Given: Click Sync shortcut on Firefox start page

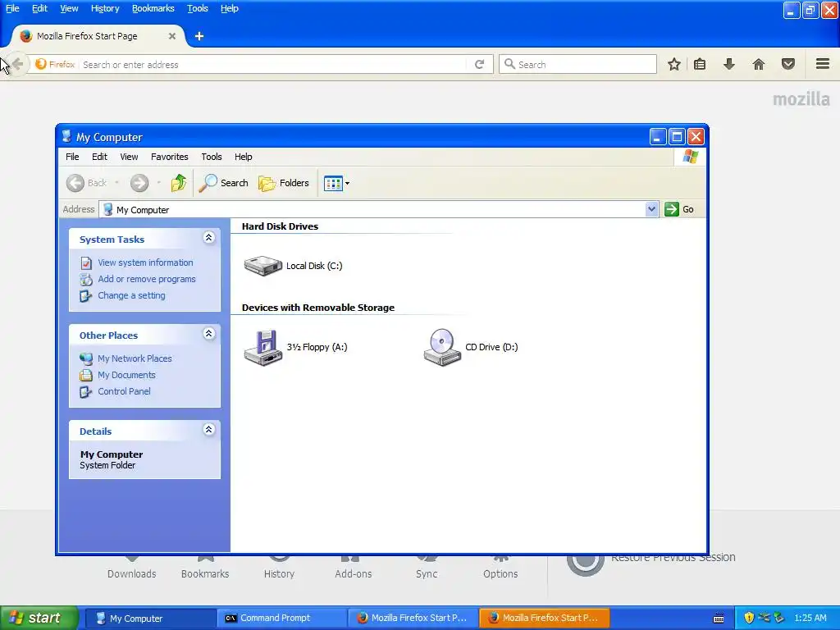Looking at the screenshot, I should pyautogui.click(x=427, y=573).
